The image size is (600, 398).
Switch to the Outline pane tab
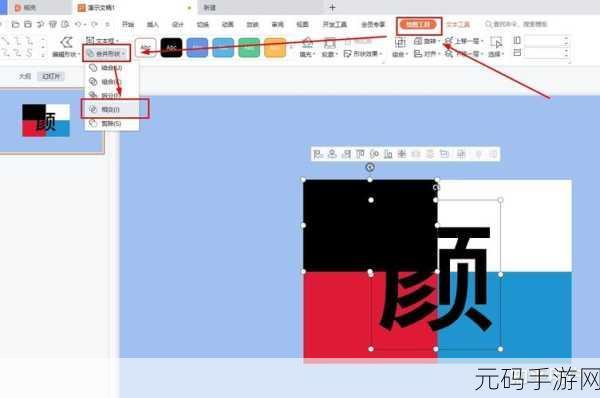point(25,76)
